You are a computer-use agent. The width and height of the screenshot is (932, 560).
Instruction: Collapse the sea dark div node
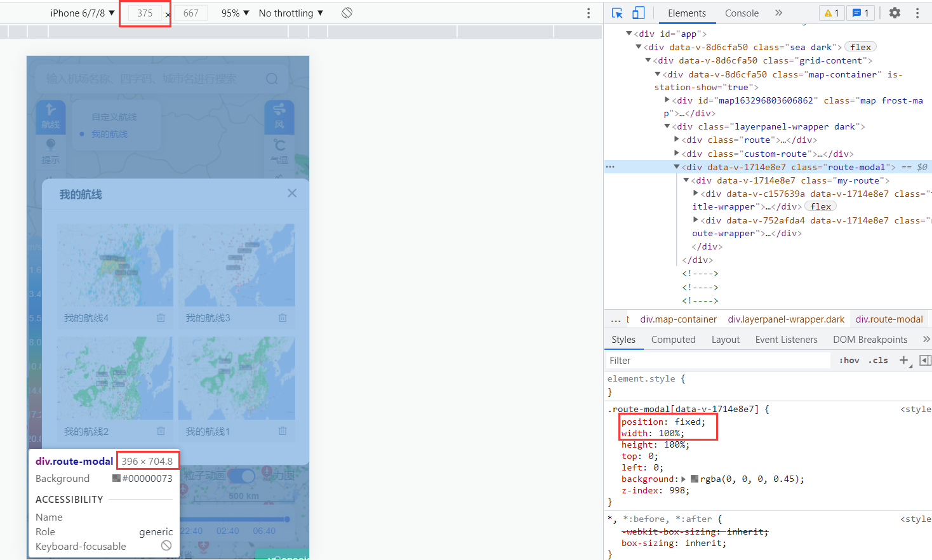(639, 47)
